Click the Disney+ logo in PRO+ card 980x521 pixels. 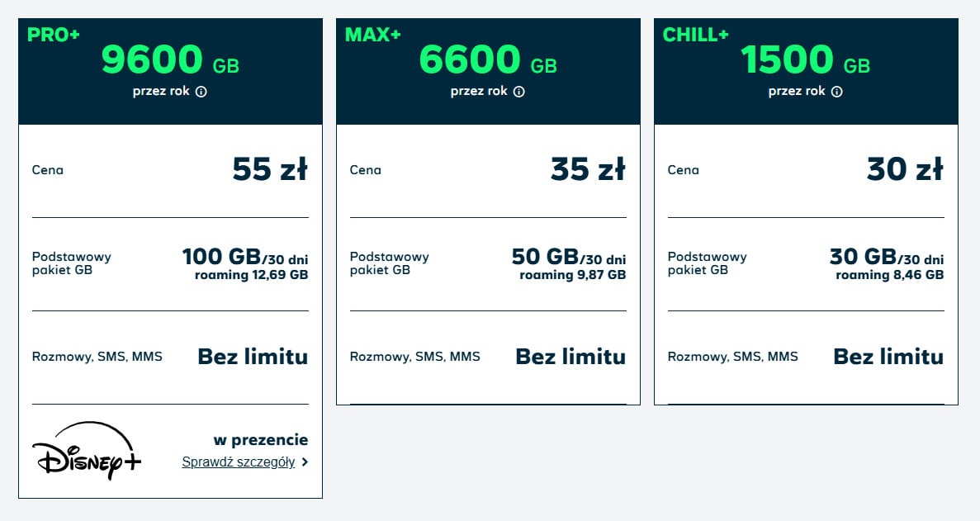click(87, 451)
